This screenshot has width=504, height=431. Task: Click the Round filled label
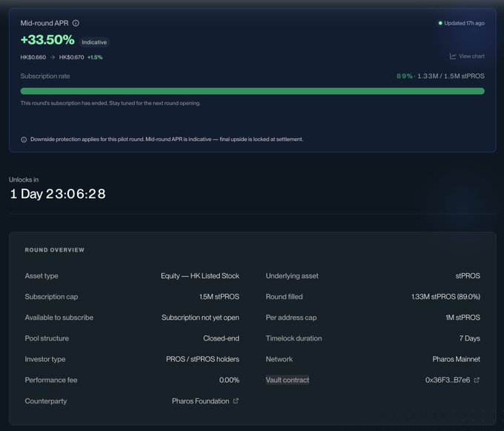284,297
